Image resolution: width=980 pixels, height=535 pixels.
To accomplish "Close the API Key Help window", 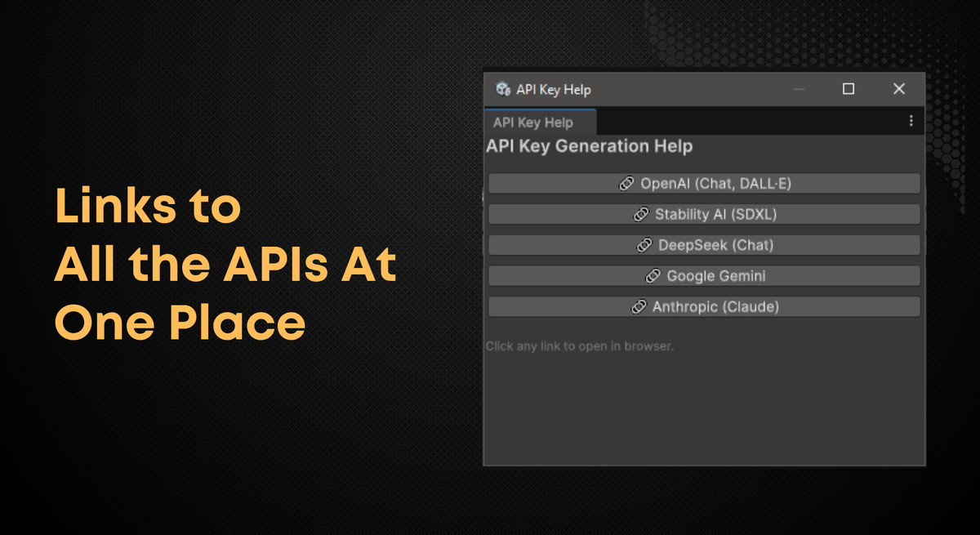I will pos(899,89).
